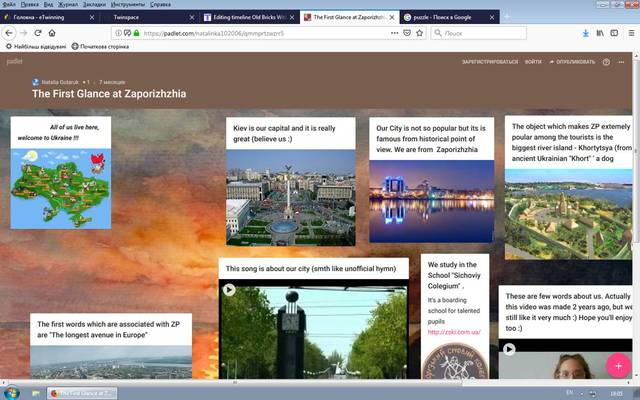This screenshot has width=640, height=400.
Task: Open the longest avenue aerial photo
Action: pos(111,362)
